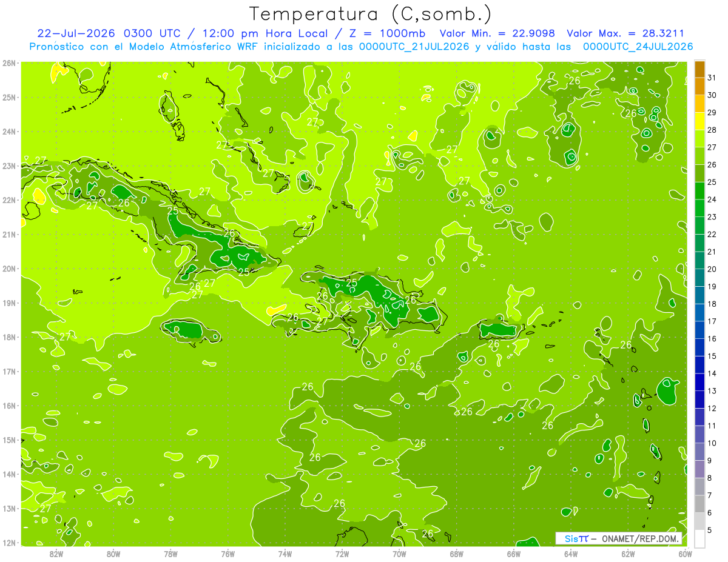Click the 20N latitude axis label
The height and width of the screenshot is (562, 728).
[9, 269]
